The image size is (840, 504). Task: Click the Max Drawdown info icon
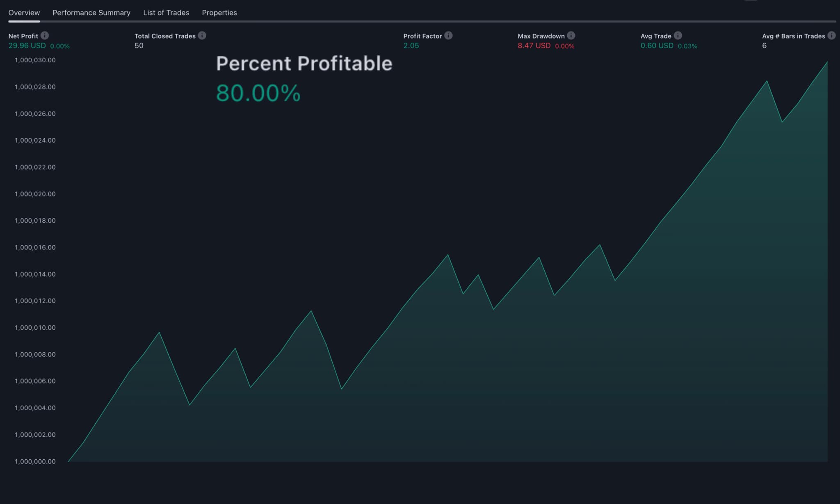(x=571, y=36)
